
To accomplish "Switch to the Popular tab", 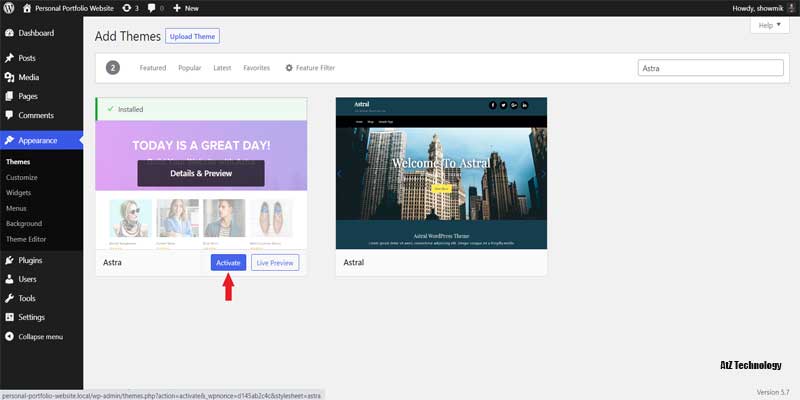I will [x=190, y=68].
